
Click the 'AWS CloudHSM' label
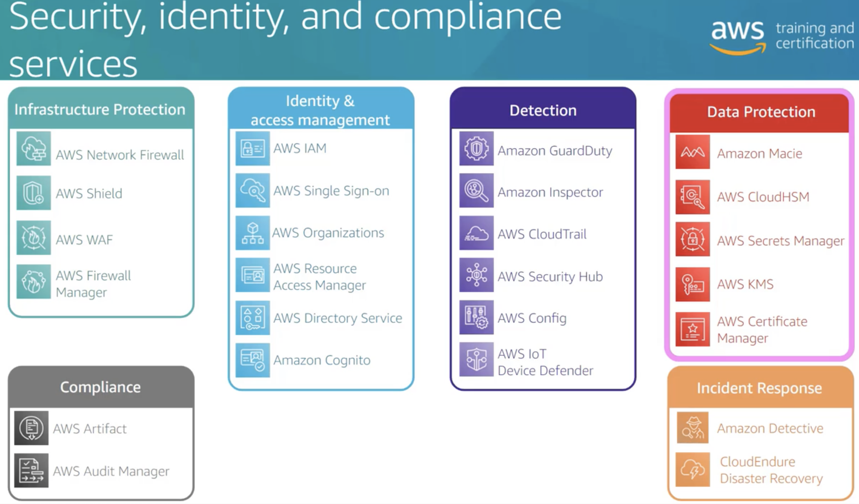763,197
